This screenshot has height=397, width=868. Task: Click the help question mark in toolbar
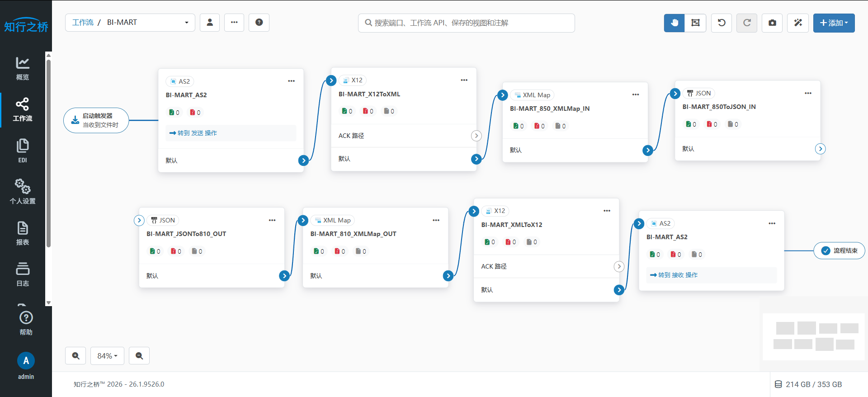click(x=259, y=23)
